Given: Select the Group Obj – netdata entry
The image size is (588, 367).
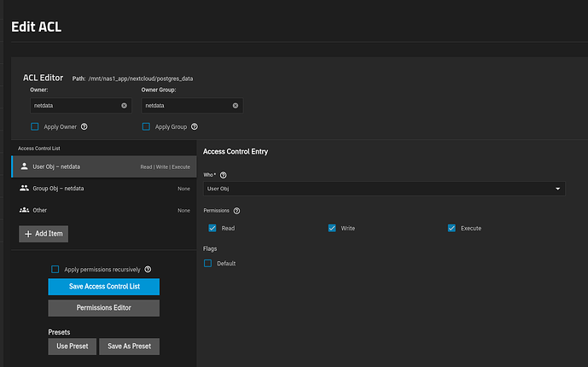Looking at the screenshot, I should (x=104, y=189).
